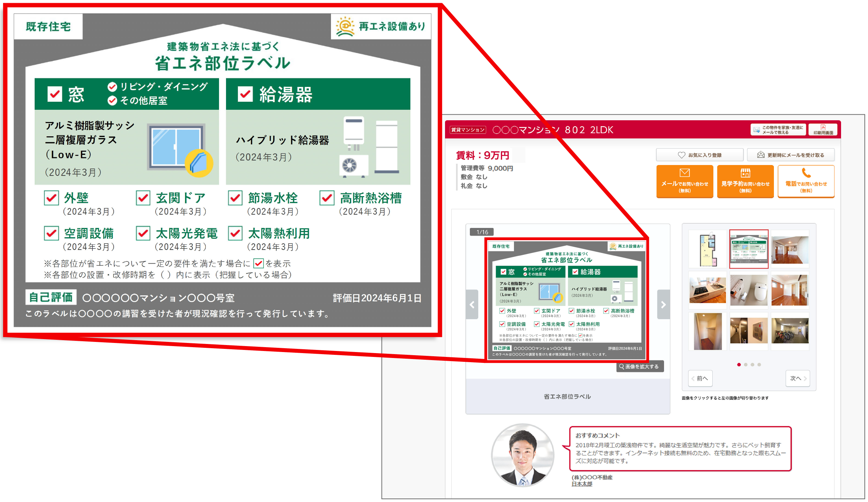
Task: Open 印刷用画面 via the PDF icon
Action: (823, 127)
